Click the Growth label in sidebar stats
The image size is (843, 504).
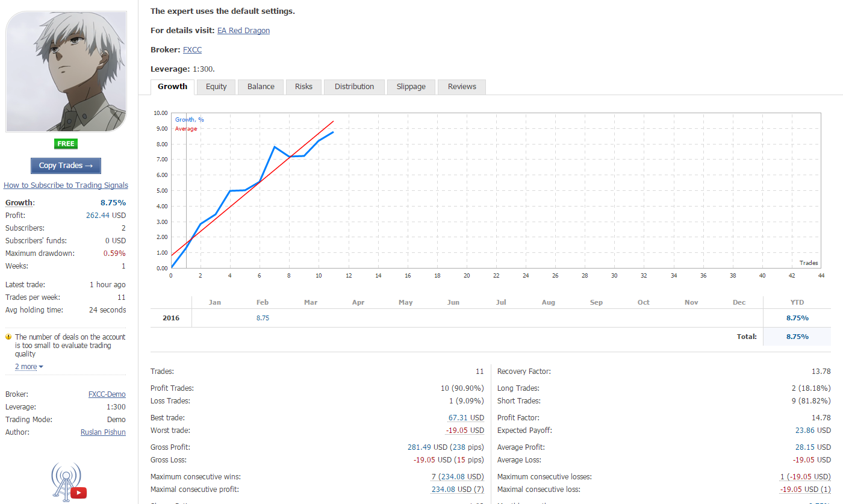tap(19, 203)
